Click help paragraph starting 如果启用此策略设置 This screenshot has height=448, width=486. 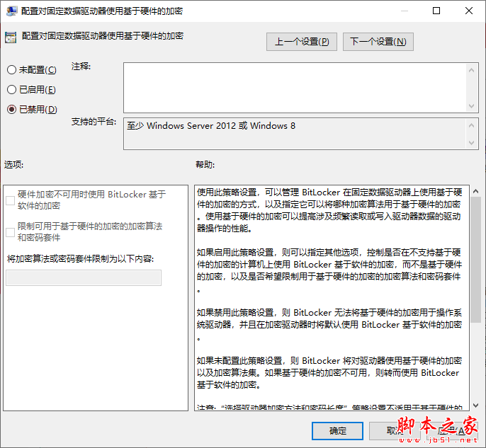tap(329, 270)
